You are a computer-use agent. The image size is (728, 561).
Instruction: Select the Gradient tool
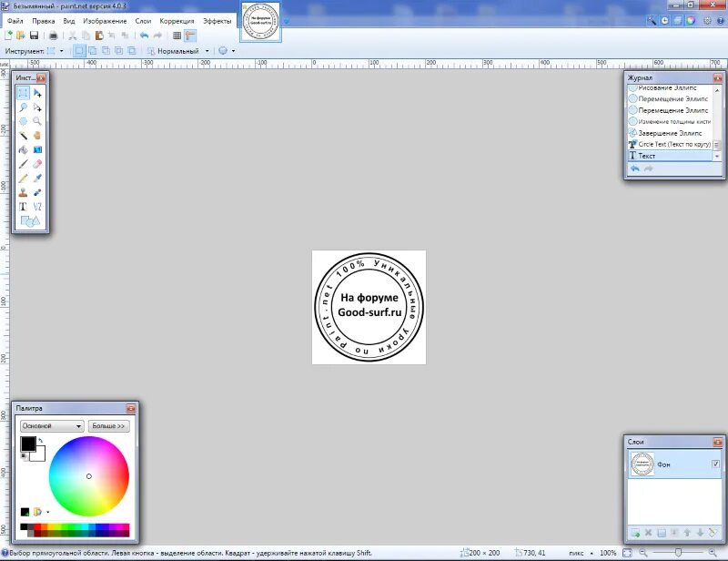37,149
